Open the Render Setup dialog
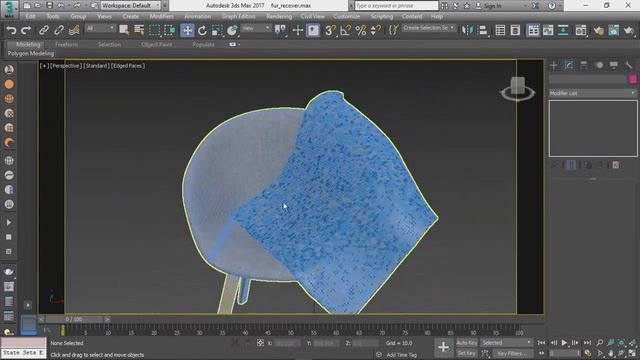The width and height of the screenshot is (640, 360). click(598, 30)
